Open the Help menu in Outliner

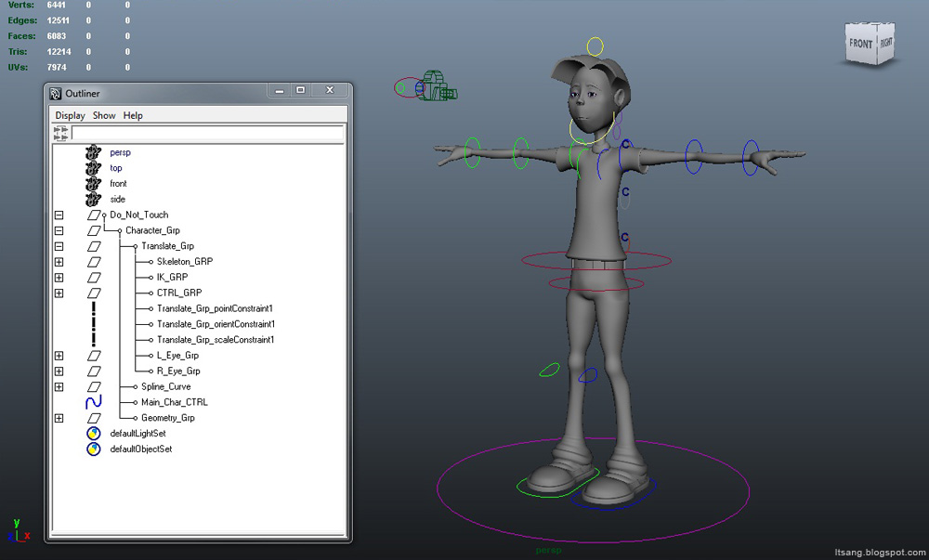click(x=133, y=115)
